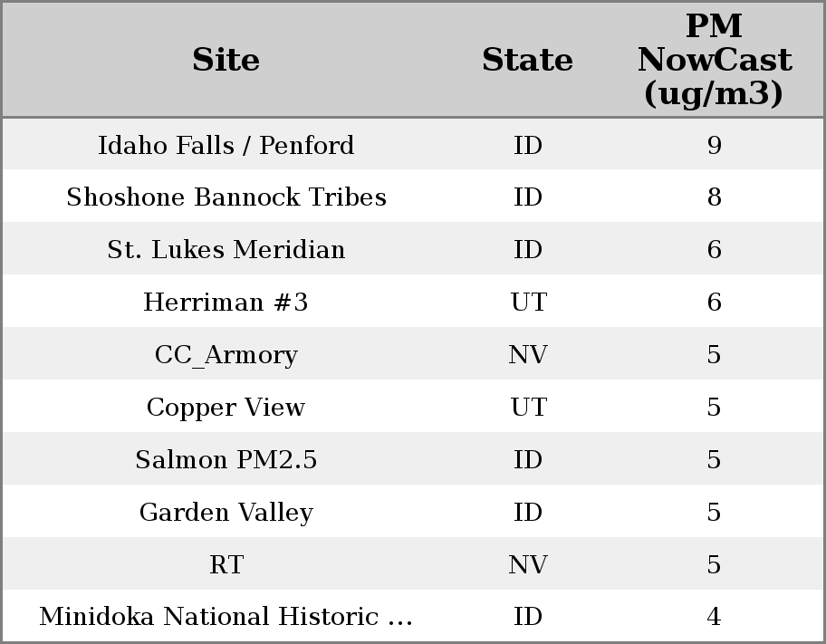Click the Salmon PM2.5 site cell
This screenshot has height=644, width=826.
226,460
